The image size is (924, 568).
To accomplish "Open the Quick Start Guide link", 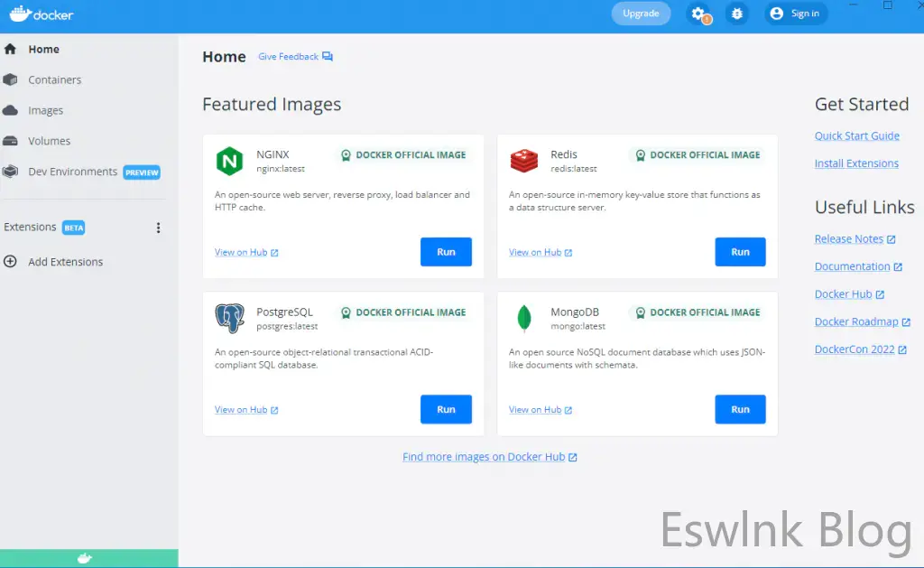I will pyautogui.click(x=856, y=136).
